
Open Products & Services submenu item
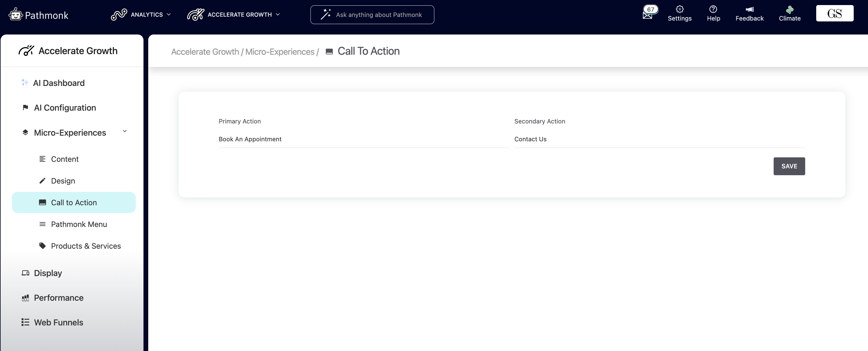click(86, 246)
